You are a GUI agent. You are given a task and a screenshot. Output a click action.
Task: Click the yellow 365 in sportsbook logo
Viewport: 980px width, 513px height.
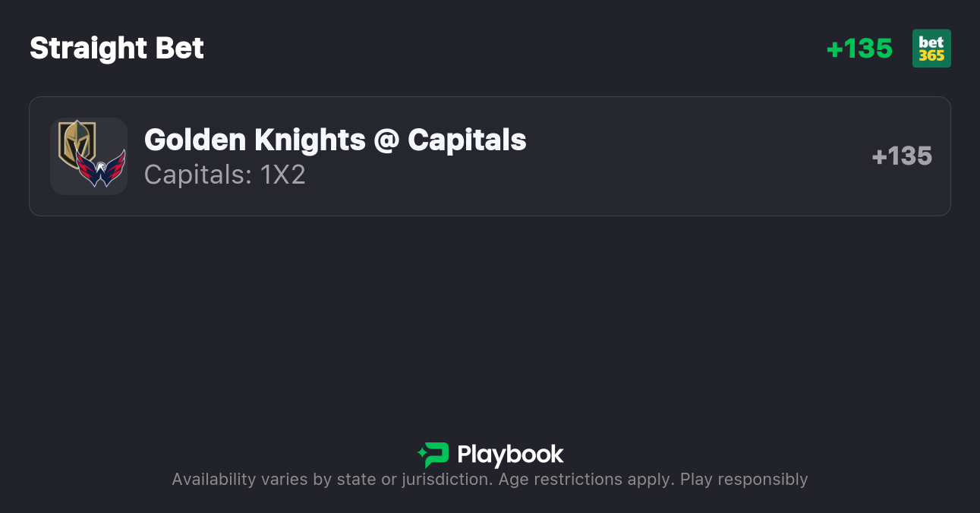coord(931,55)
